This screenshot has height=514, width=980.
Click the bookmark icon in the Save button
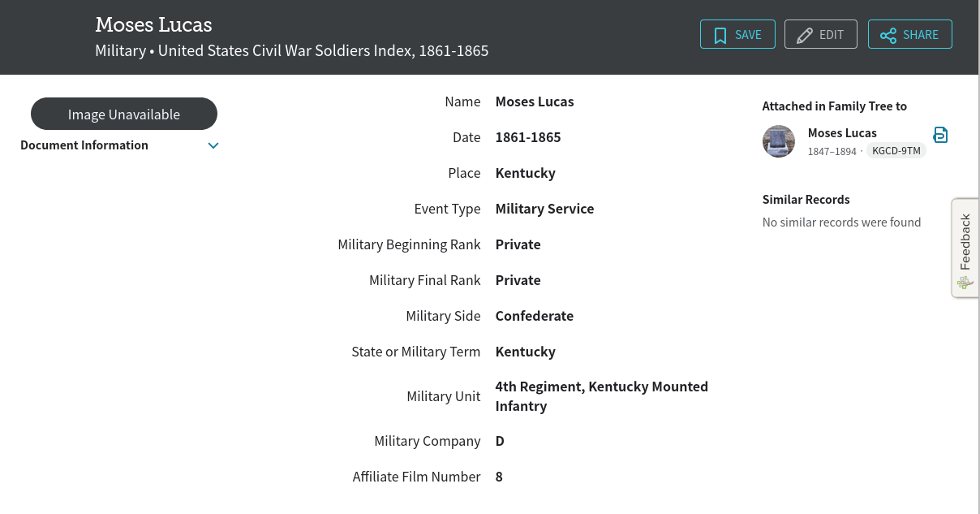[x=720, y=35]
